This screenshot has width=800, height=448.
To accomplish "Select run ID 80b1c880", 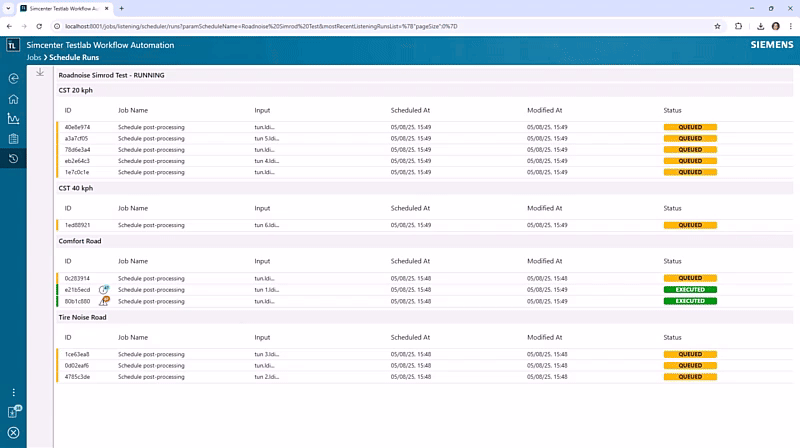I will pyautogui.click(x=77, y=301).
